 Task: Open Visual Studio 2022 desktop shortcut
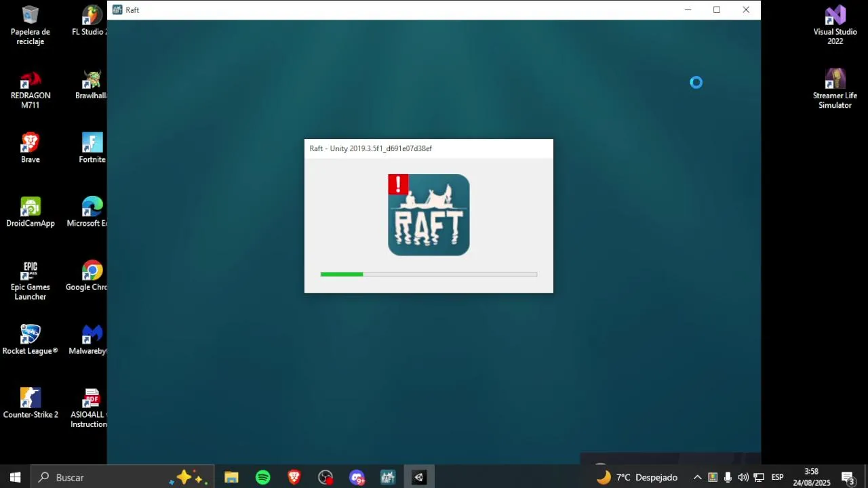click(835, 26)
